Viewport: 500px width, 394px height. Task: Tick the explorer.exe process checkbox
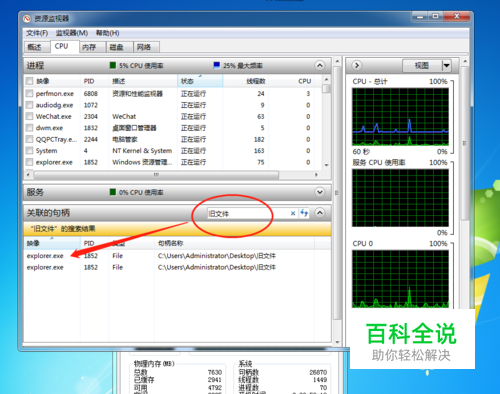pos(30,162)
